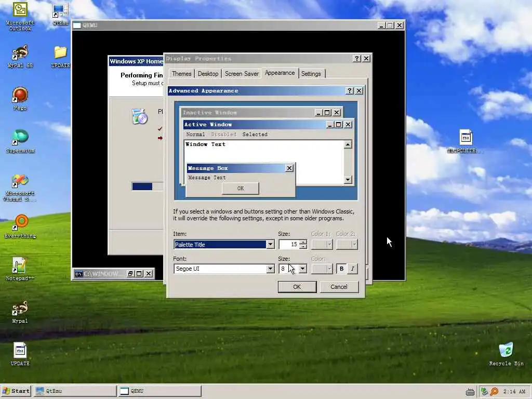The image size is (532, 399).
Task: Select the Appearance tab
Action: point(280,73)
